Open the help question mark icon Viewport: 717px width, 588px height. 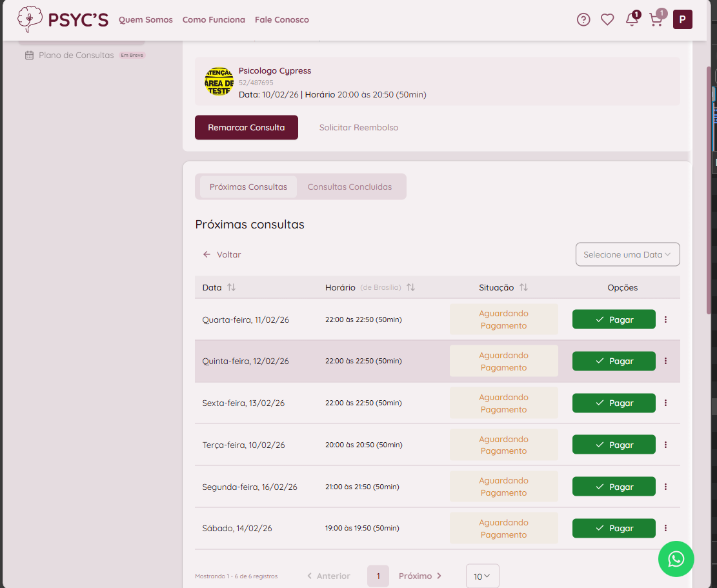click(583, 20)
